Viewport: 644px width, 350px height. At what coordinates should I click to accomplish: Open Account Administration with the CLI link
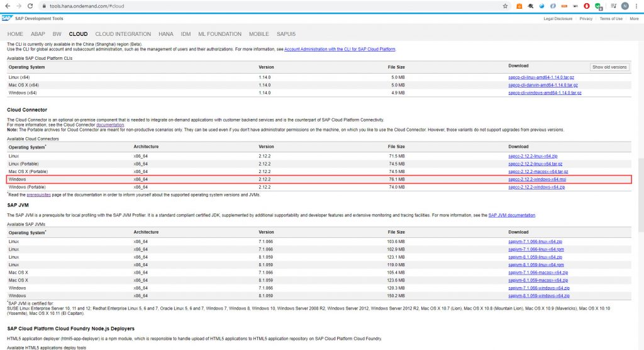tap(340, 49)
